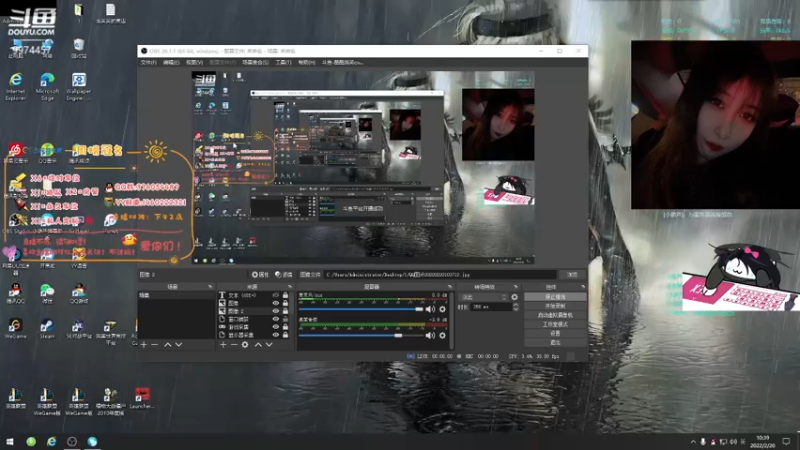Open the Launcher desktop shortcut
This screenshot has width=800, height=450.
[x=142, y=398]
